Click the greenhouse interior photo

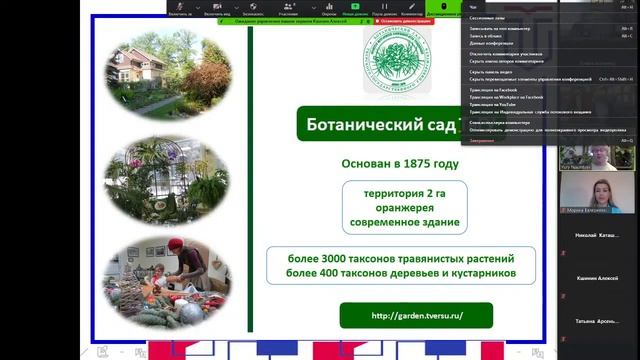coord(167,180)
